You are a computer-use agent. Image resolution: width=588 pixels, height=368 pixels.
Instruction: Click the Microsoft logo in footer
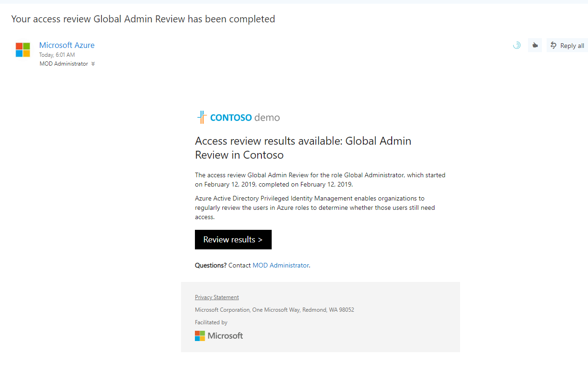coord(219,336)
